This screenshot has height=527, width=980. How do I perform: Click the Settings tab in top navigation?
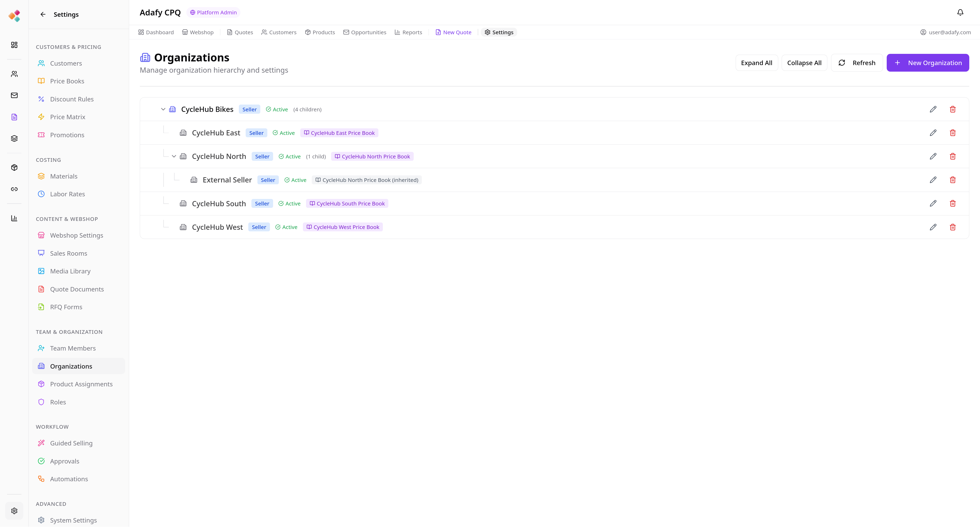tap(499, 32)
